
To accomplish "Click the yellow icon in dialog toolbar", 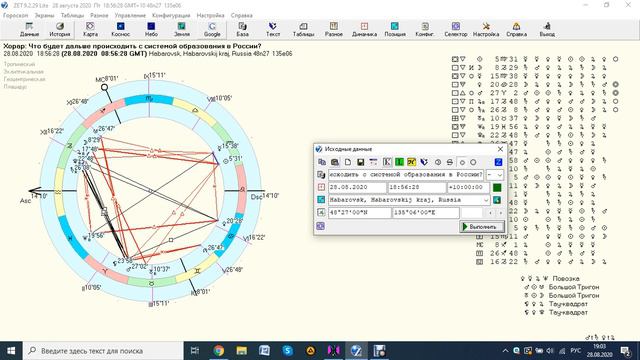I will click(x=411, y=162).
